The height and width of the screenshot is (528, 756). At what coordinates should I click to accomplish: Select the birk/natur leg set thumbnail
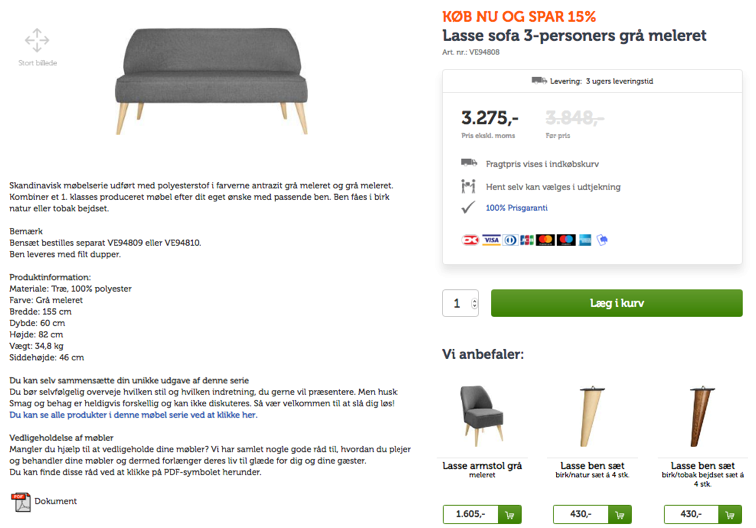(594, 417)
